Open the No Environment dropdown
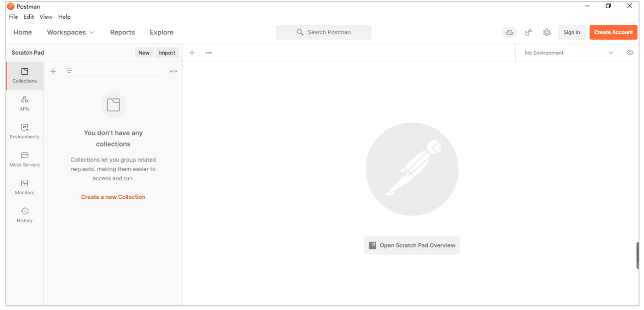 tap(569, 53)
